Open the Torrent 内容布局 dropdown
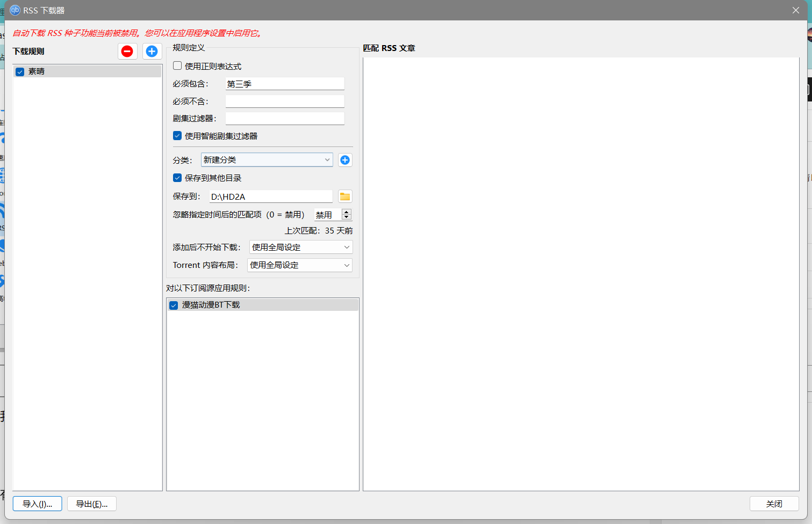This screenshot has width=812, height=524. coord(300,265)
